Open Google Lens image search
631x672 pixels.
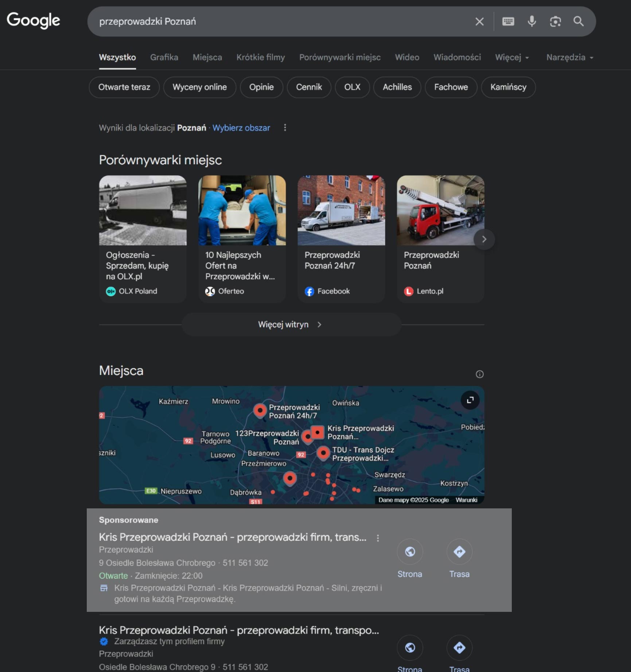coord(555,22)
